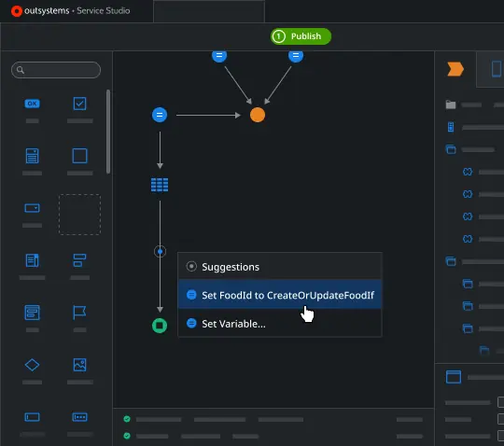Choose the 'Set Variable...' suggestion
Screen dimensions: 504x446
click(x=280, y=323)
